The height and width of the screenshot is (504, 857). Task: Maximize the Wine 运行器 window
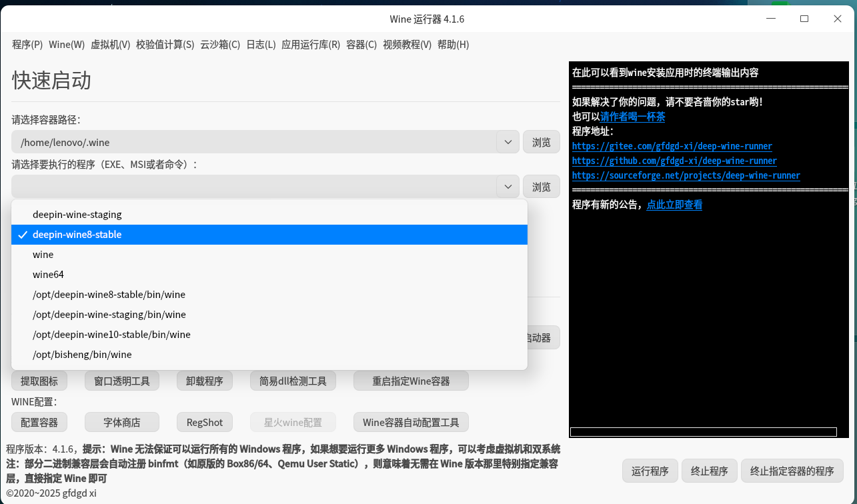(804, 19)
